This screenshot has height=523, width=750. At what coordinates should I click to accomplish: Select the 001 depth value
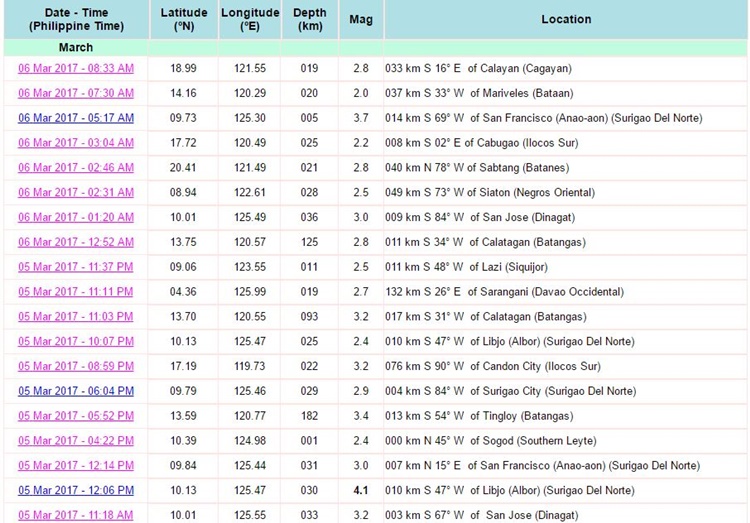309,441
